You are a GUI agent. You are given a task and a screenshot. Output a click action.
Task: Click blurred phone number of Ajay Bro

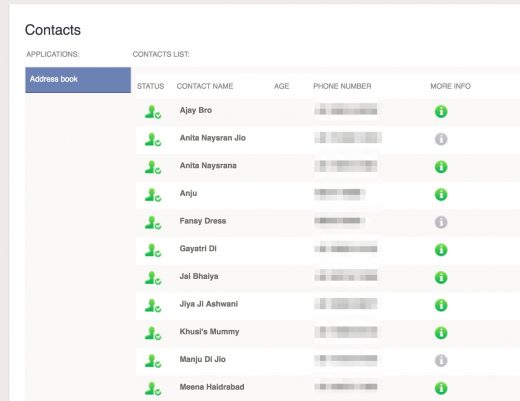point(346,109)
